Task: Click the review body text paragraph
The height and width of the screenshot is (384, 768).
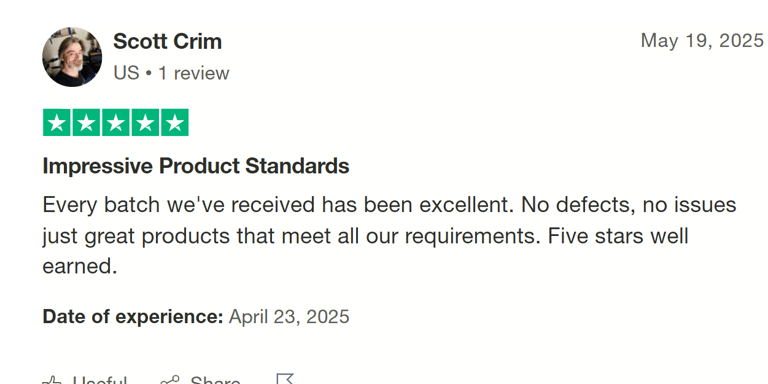Action: 389,236
